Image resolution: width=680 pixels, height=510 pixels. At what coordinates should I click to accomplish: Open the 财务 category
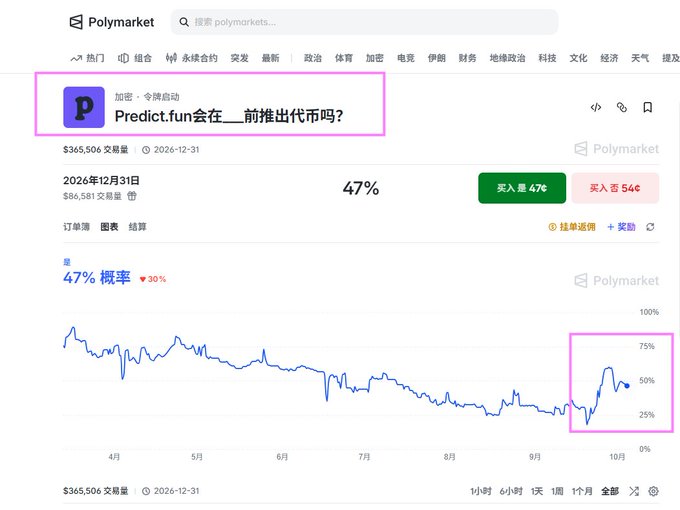468,58
